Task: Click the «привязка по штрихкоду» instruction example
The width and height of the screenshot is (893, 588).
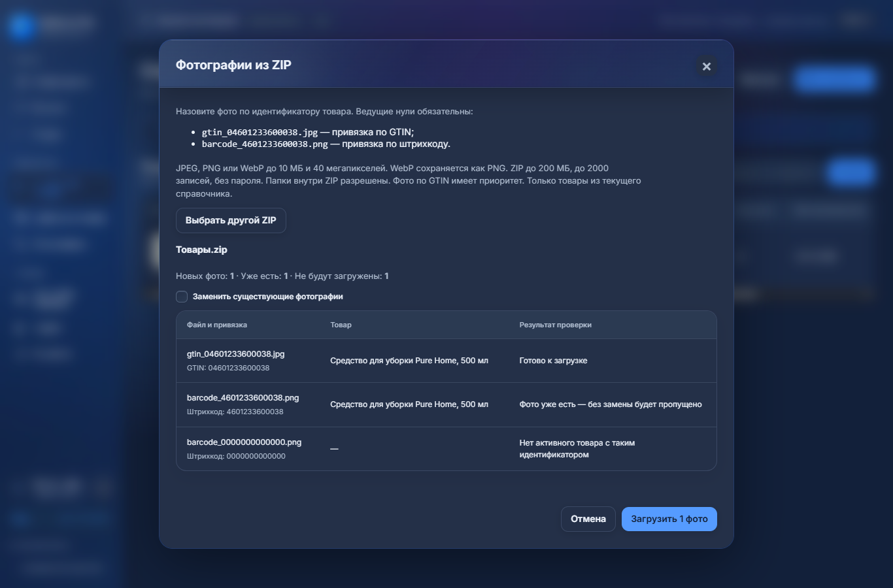Action: (x=326, y=144)
